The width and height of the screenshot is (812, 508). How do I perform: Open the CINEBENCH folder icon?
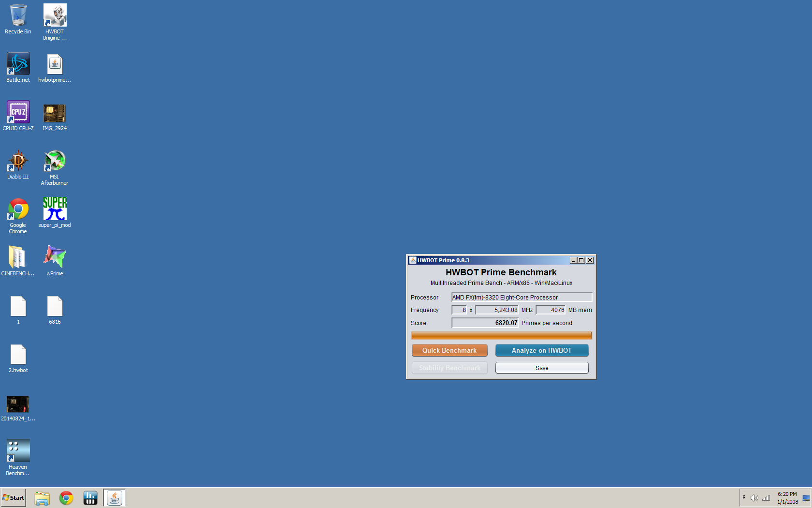[18, 261]
